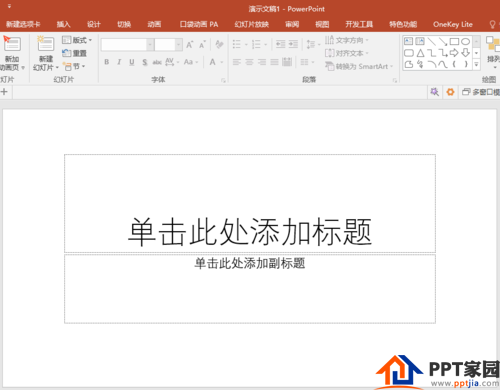Click the bullet list icon
500x390 pixels.
(x=237, y=44)
